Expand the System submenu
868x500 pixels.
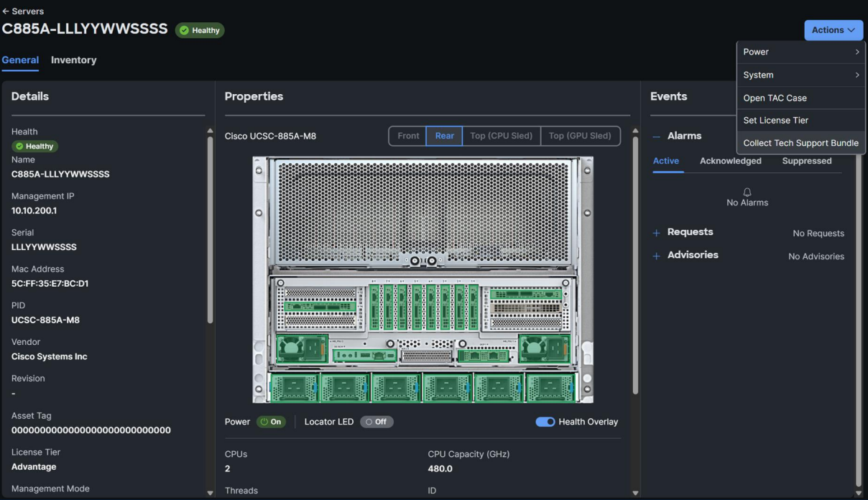(801, 75)
